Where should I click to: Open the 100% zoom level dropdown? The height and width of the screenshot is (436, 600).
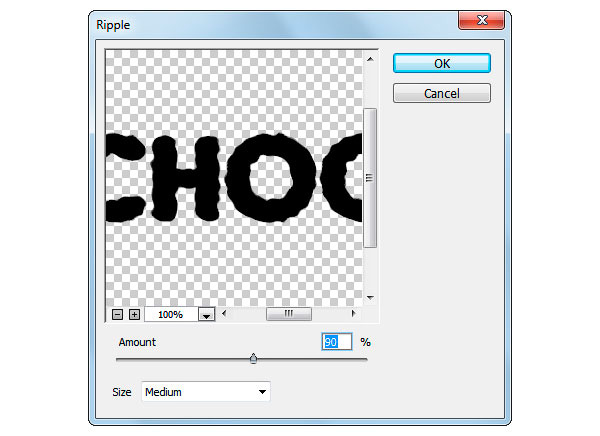[x=207, y=315]
